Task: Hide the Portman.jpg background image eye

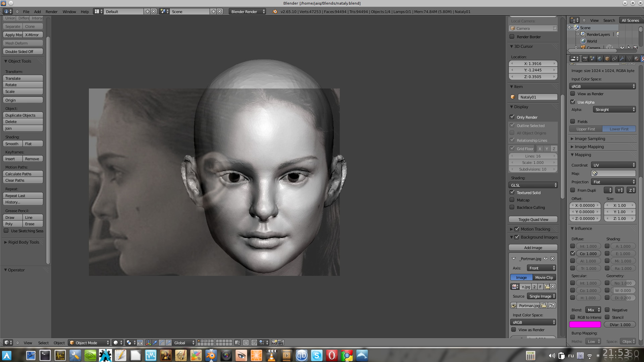Action: (x=546, y=258)
